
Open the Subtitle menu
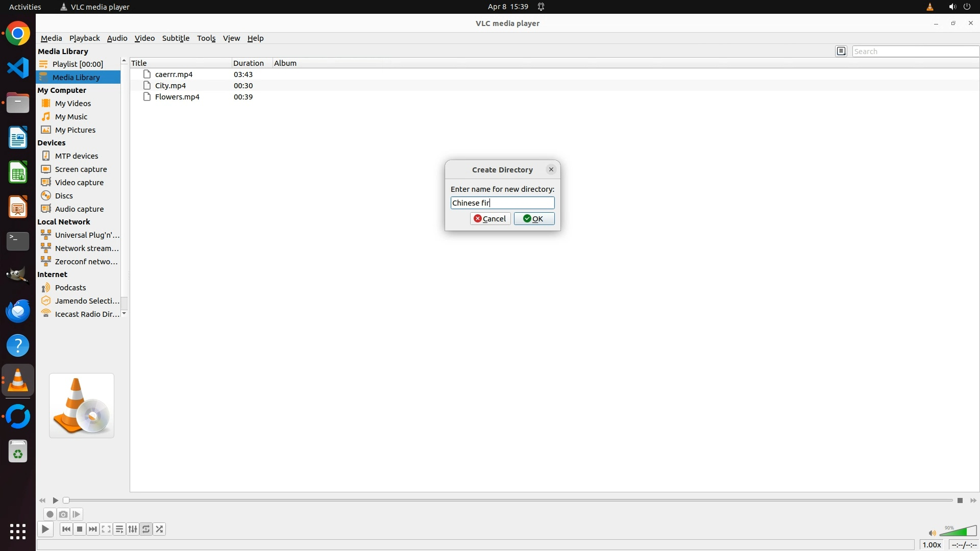(176, 38)
